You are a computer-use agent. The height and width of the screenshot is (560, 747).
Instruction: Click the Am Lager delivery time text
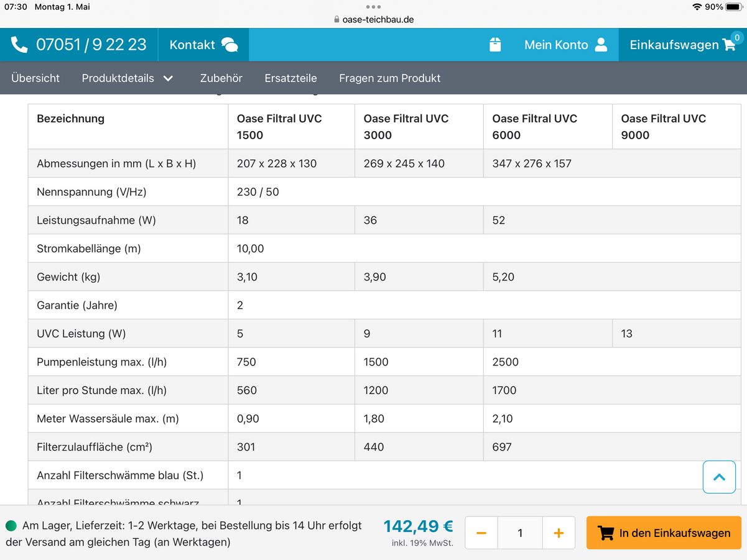click(x=184, y=534)
